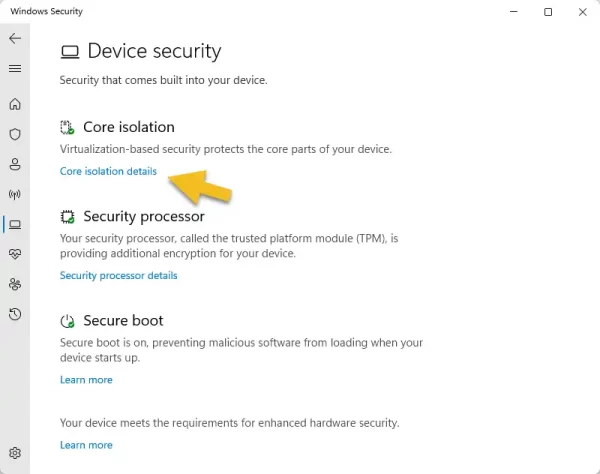This screenshot has width=600, height=474.
Task: Open Account protection person icon
Action: [15, 164]
